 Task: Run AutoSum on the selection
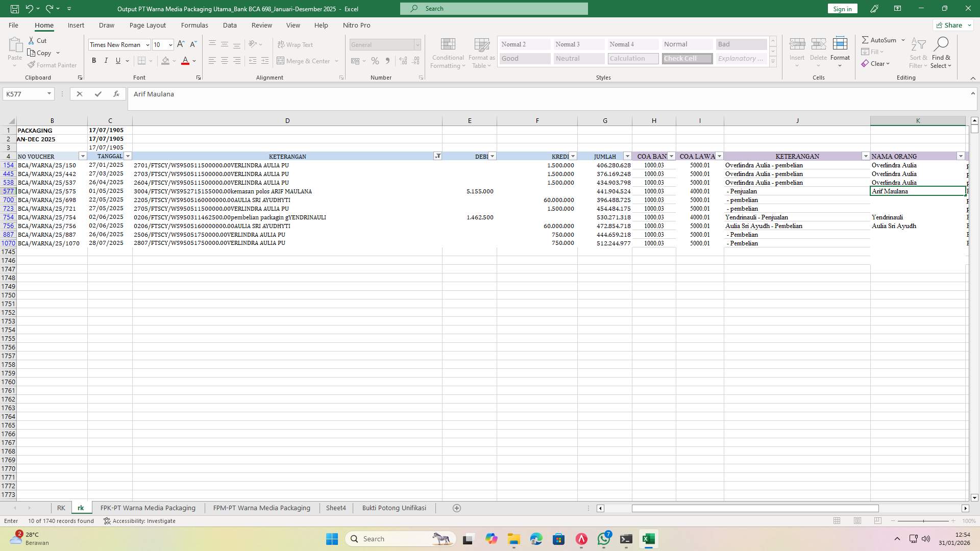click(x=880, y=40)
